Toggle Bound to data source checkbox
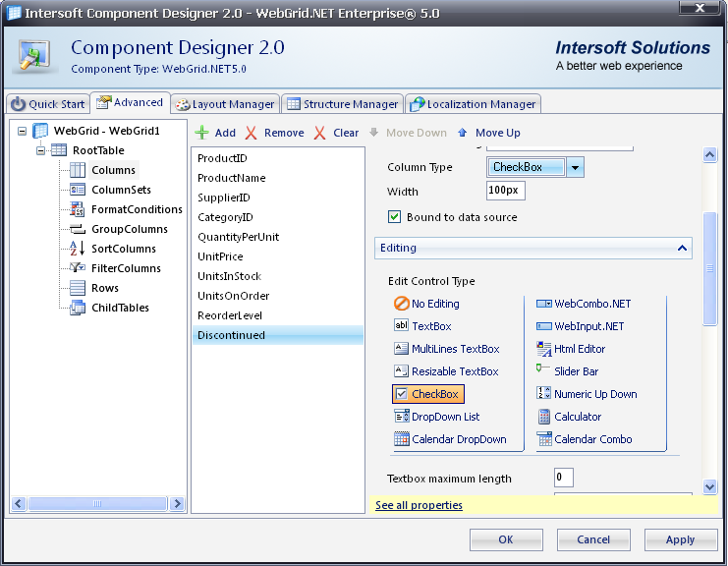728x566 pixels. 394,217
